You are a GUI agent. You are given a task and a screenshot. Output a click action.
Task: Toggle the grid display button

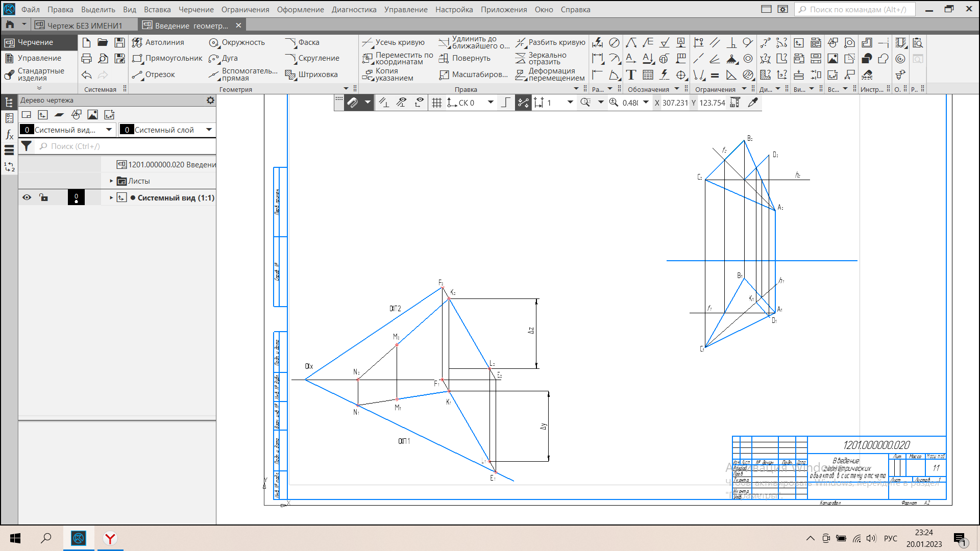tap(436, 103)
